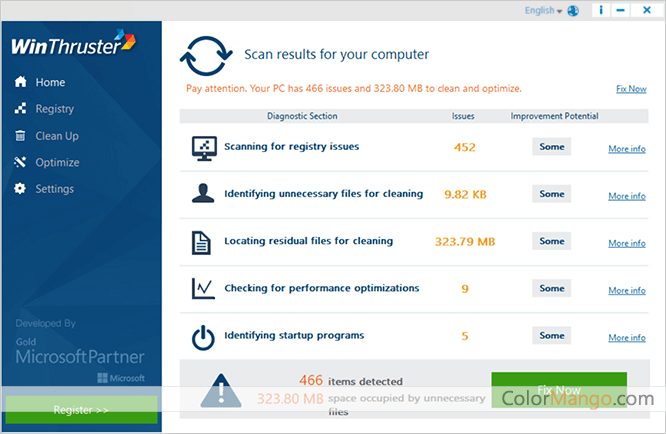Go to the Clean Up section
This screenshot has height=434, width=666.
click(57, 136)
